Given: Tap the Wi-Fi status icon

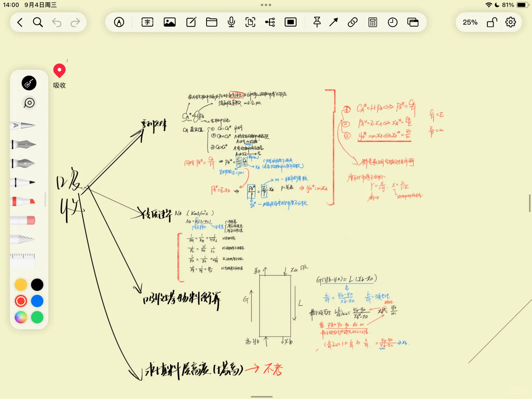Looking at the screenshot, I should pos(489,5).
